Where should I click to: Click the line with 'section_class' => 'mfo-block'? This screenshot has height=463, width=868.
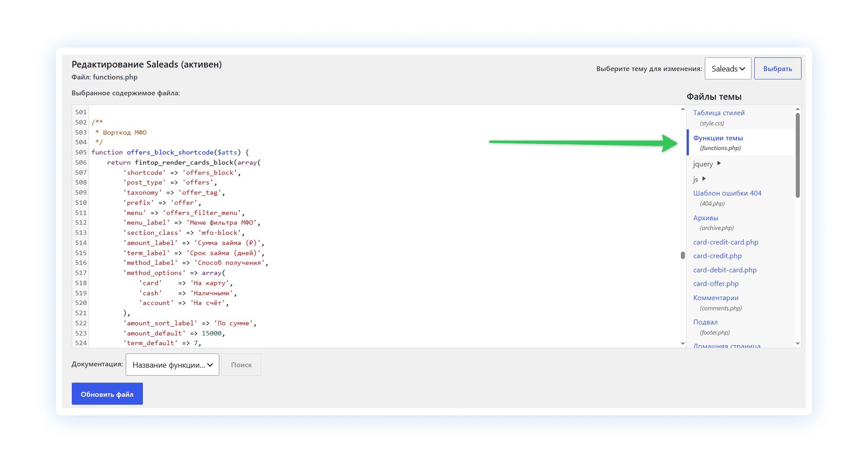184,233
